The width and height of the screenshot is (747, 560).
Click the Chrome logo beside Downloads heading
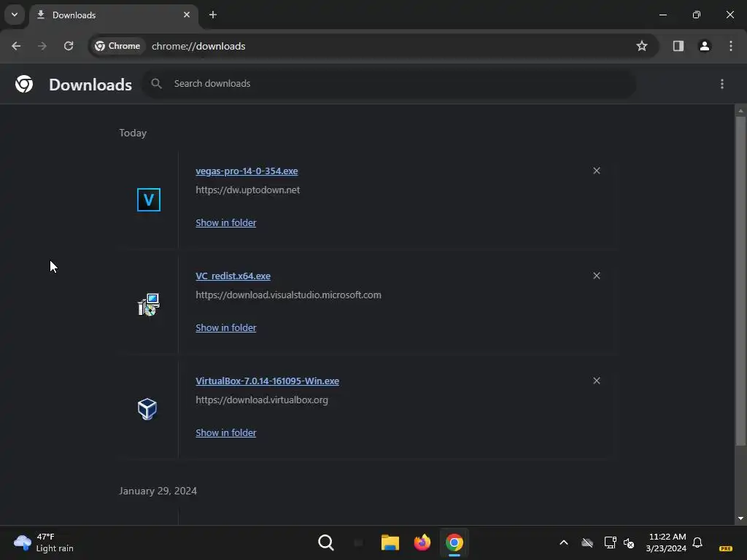click(x=24, y=84)
